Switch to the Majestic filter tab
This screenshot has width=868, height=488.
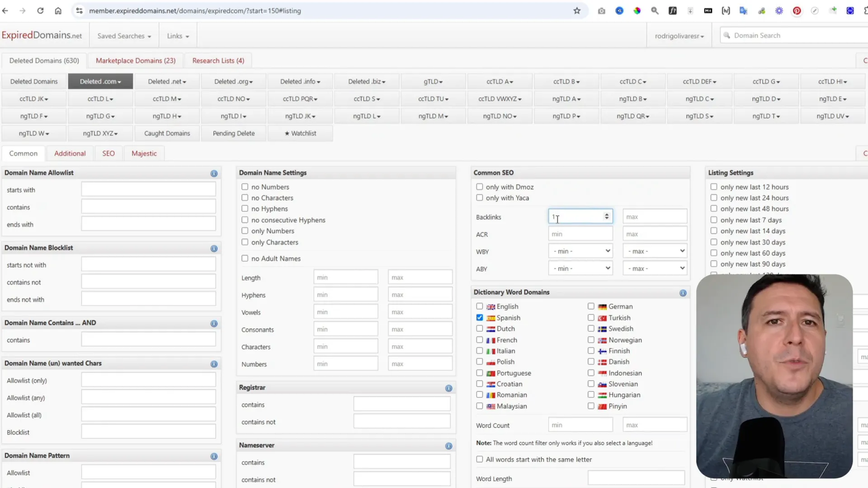coord(144,153)
